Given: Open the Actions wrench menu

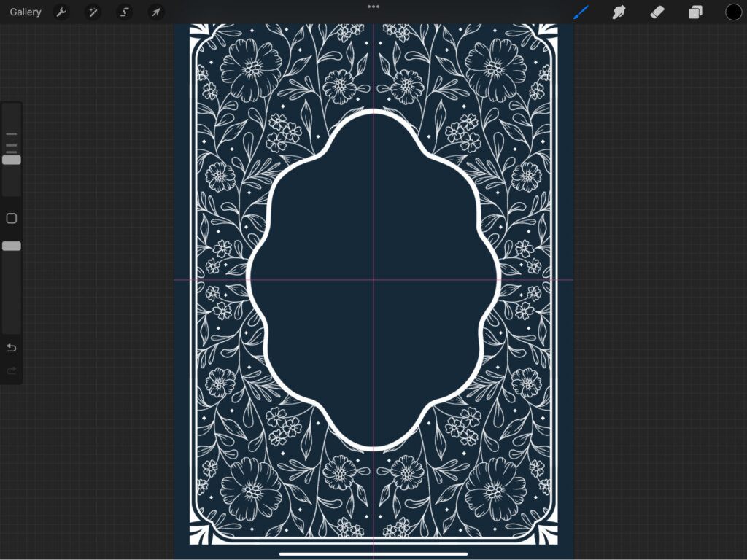Looking at the screenshot, I should 61,12.
